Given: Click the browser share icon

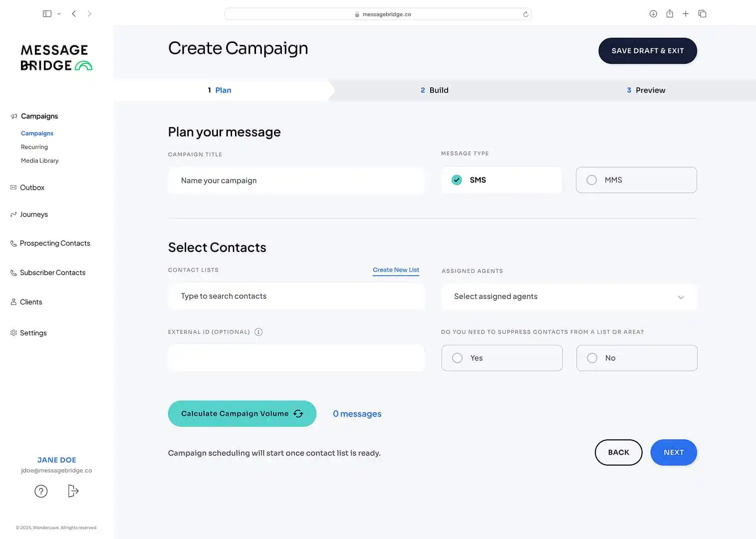Looking at the screenshot, I should pos(670,14).
